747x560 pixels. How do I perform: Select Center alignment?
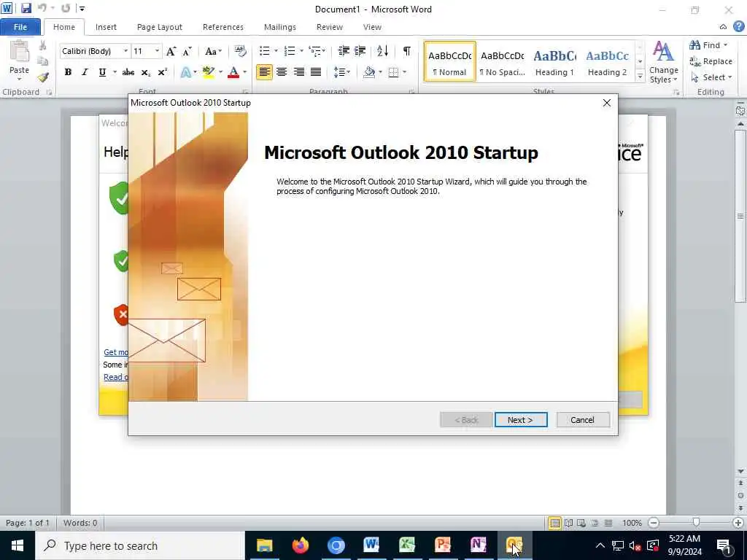(282, 72)
